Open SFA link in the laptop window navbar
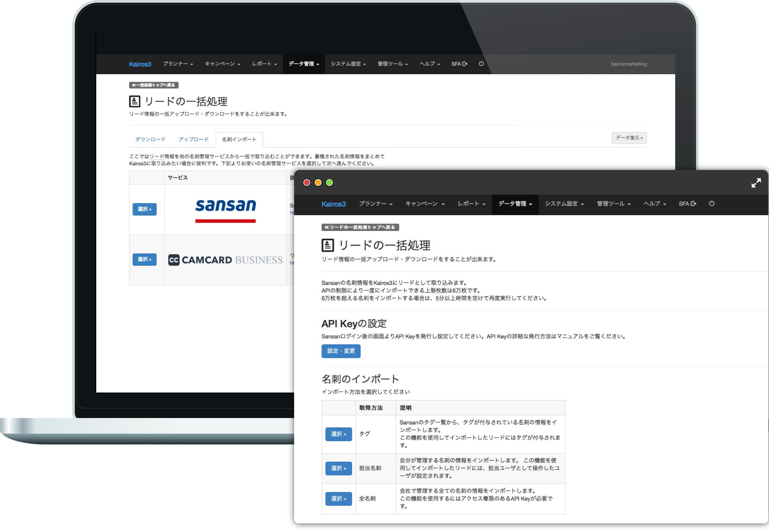The width and height of the screenshot is (769, 532). pos(459,64)
